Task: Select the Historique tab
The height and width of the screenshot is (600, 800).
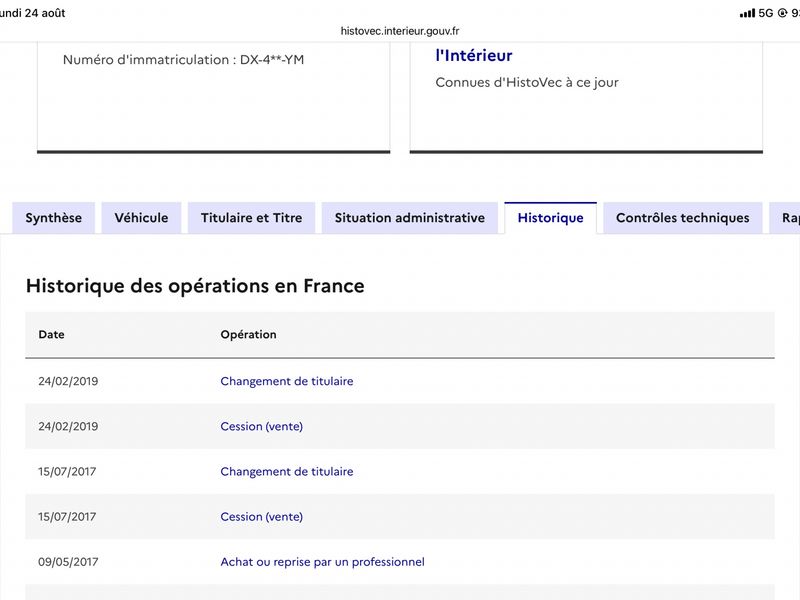Action: click(x=551, y=218)
